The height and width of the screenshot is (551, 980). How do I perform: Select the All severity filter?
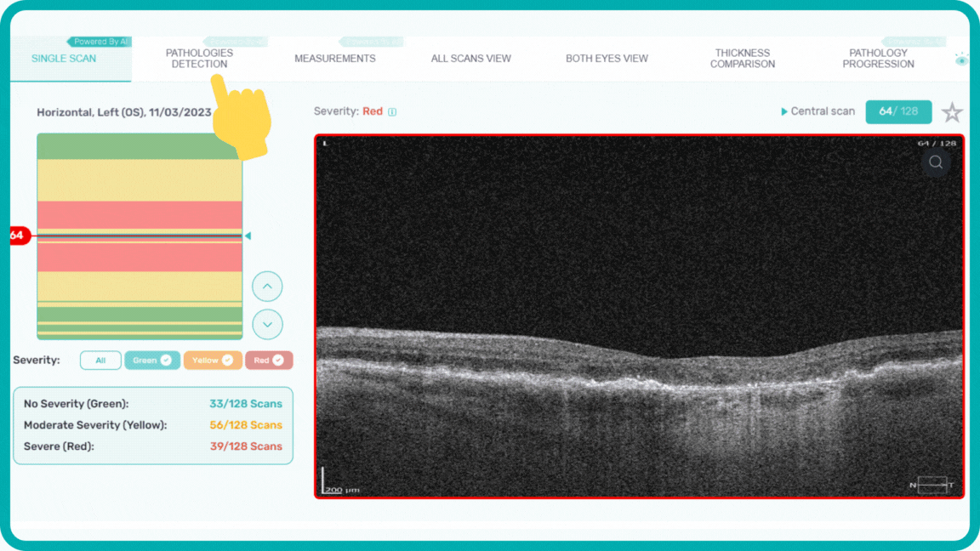[100, 361]
